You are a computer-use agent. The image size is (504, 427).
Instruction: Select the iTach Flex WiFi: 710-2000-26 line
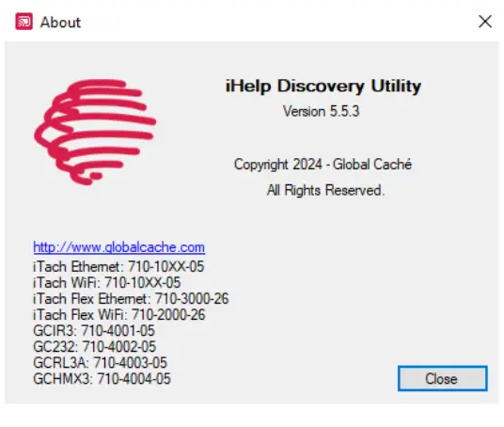[x=118, y=315]
